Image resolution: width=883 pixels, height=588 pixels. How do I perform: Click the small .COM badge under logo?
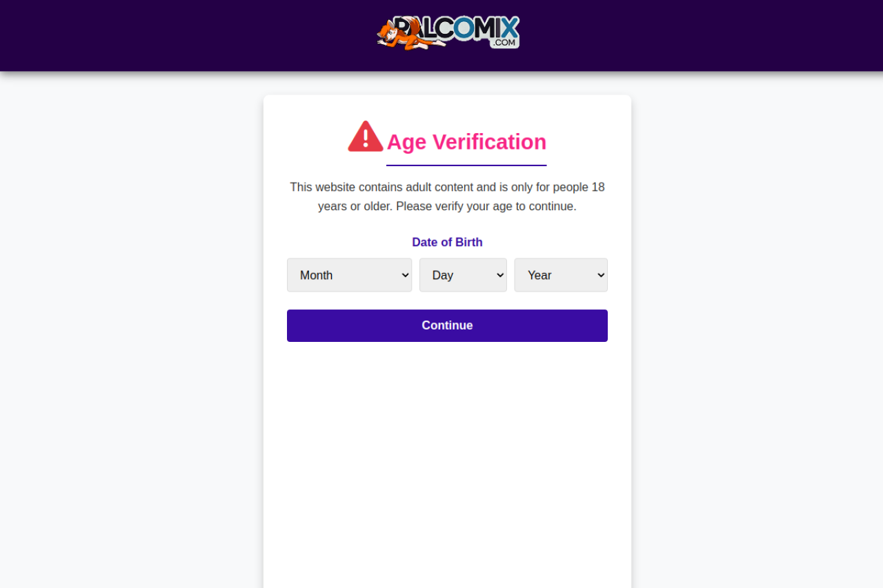[504, 43]
